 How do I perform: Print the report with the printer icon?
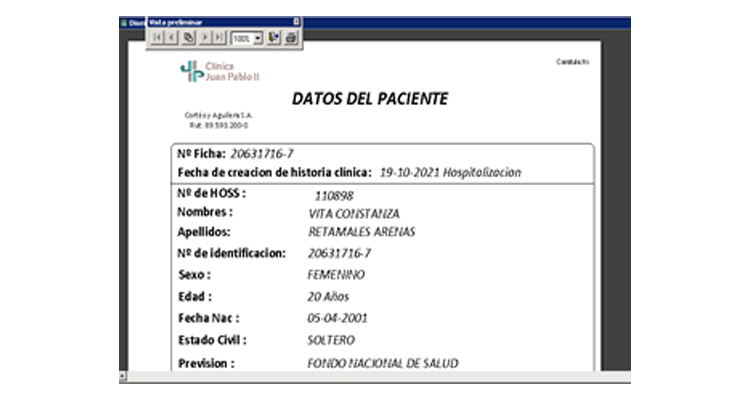(291, 38)
